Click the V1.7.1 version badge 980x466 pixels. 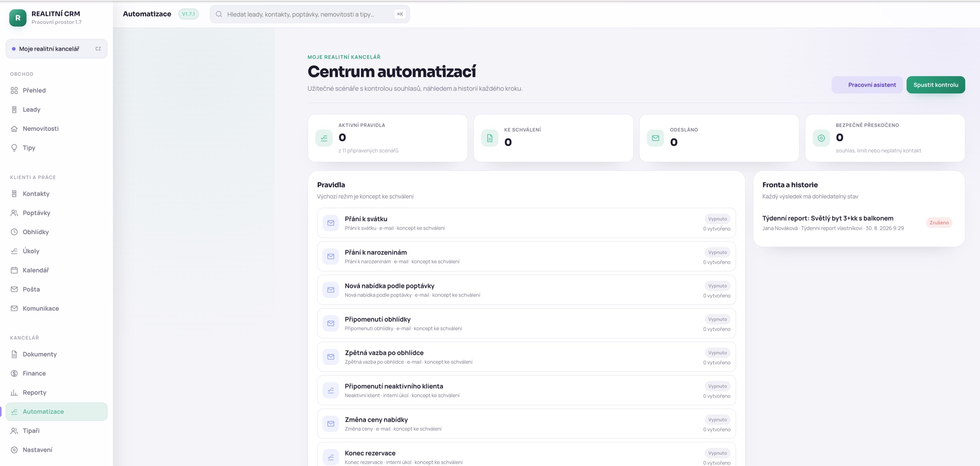pos(189,14)
